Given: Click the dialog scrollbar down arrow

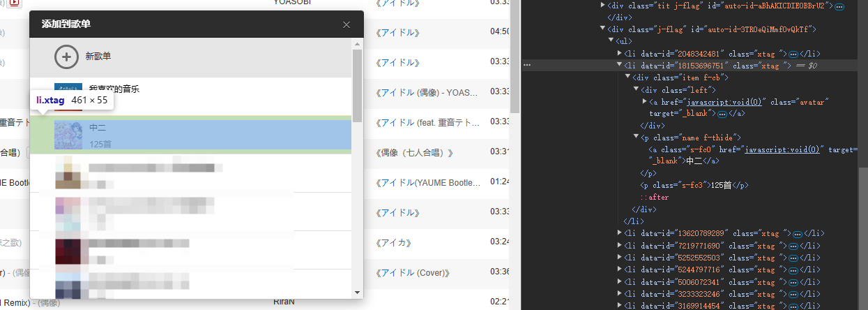Looking at the screenshot, I should tap(358, 293).
